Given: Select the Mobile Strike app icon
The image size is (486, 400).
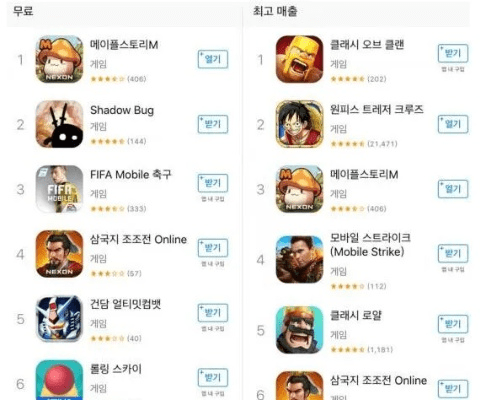Looking at the screenshot, I should (299, 259).
